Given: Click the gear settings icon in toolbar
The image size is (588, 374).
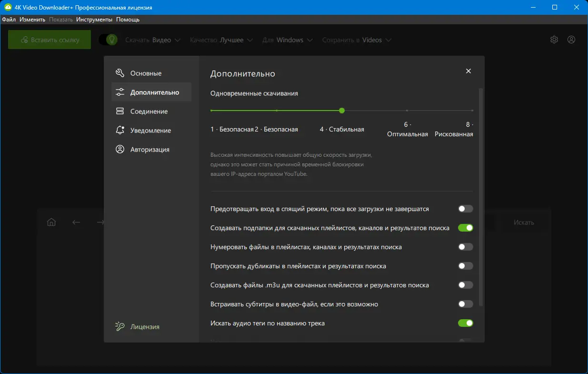Looking at the screenshot, I should [x=554, y=40].
